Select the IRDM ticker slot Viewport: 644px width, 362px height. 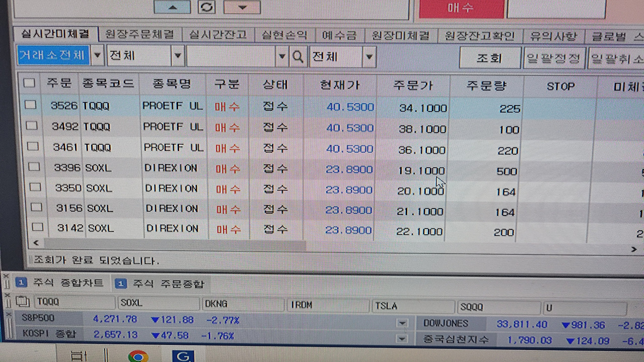[x=329, y=305]
